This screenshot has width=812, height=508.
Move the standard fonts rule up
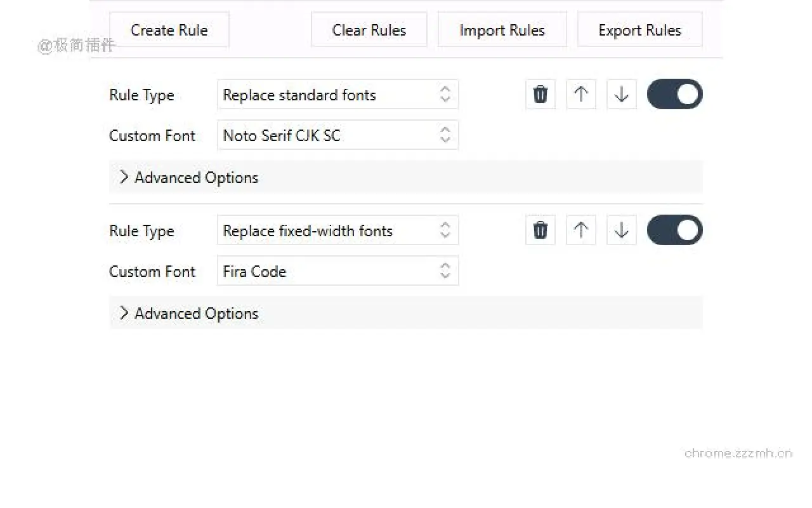(x=580, y=95)
